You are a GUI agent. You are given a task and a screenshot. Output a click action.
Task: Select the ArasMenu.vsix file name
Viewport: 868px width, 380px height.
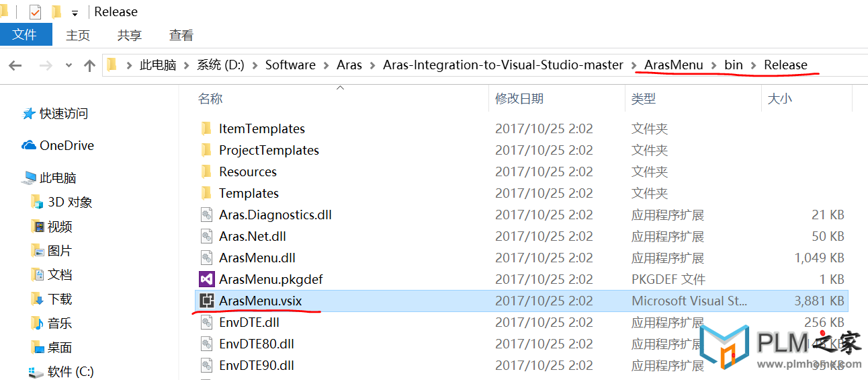point(261,301)
